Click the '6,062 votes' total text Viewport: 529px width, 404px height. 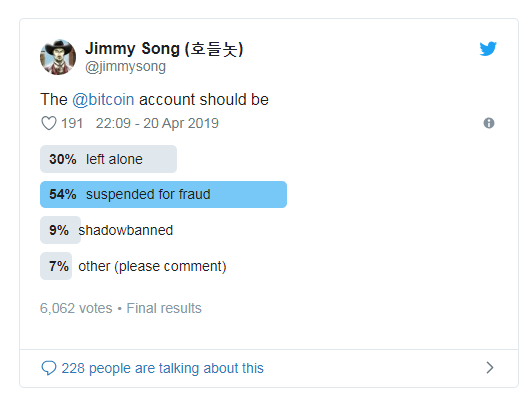tap(76, 308)
